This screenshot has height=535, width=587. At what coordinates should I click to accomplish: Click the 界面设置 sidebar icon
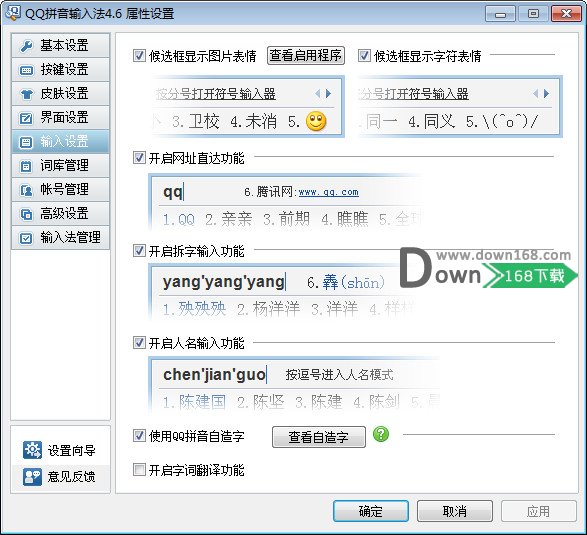click(x=26, y=118)
